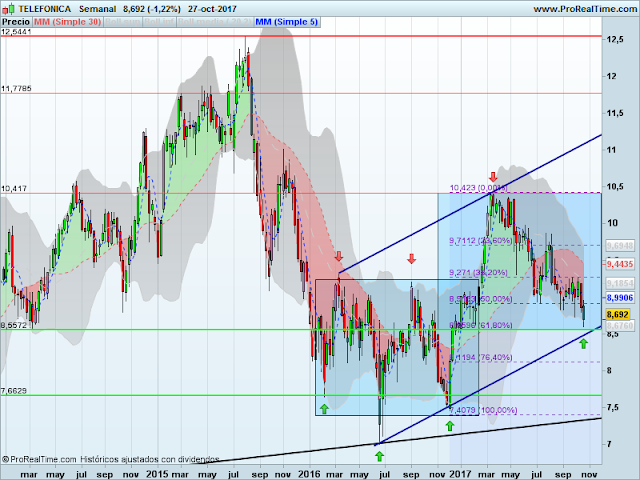640x480 pixels.
Task: Click the 8,5572 green support label
Action: coord(14,325)
